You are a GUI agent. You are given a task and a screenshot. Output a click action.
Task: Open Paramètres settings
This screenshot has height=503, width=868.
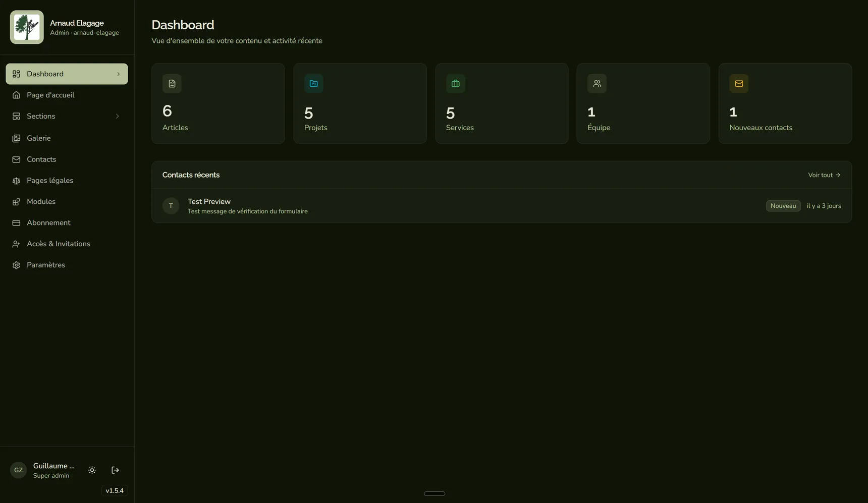click(x=67, y=265)
